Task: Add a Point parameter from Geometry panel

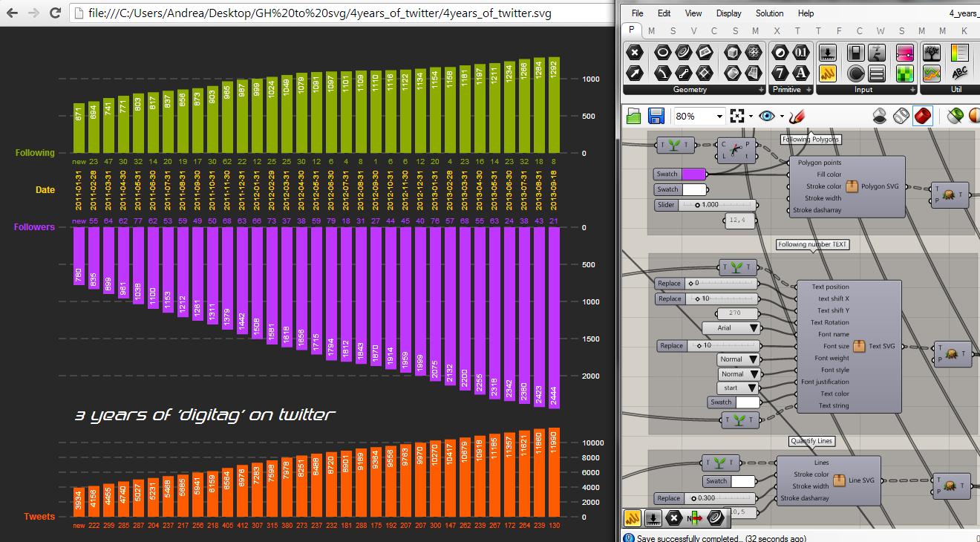Action: (634, 53)
